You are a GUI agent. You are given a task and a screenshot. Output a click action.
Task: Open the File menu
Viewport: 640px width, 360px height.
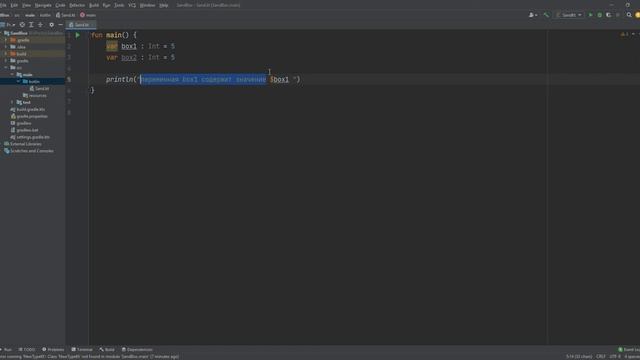(x=3, y=5)
